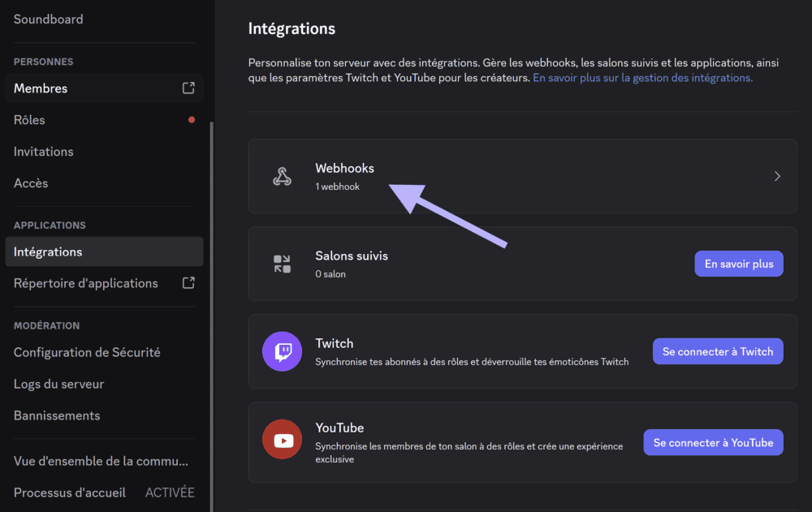The height and width of the screenshot is (512, 812).
Task: Open Processus d'accueil marked ACTIVÉE
Action: click(69, 492)
